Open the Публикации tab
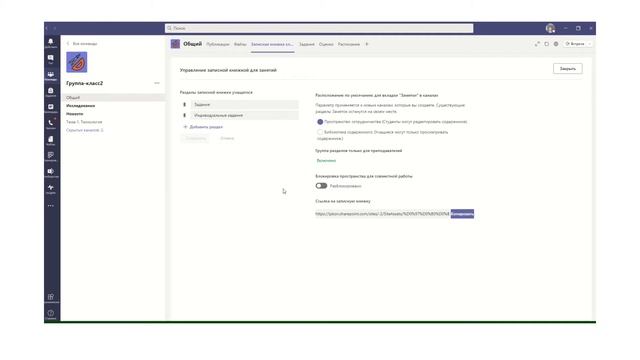The image size is (640, 360). click(x=218, y=44)
